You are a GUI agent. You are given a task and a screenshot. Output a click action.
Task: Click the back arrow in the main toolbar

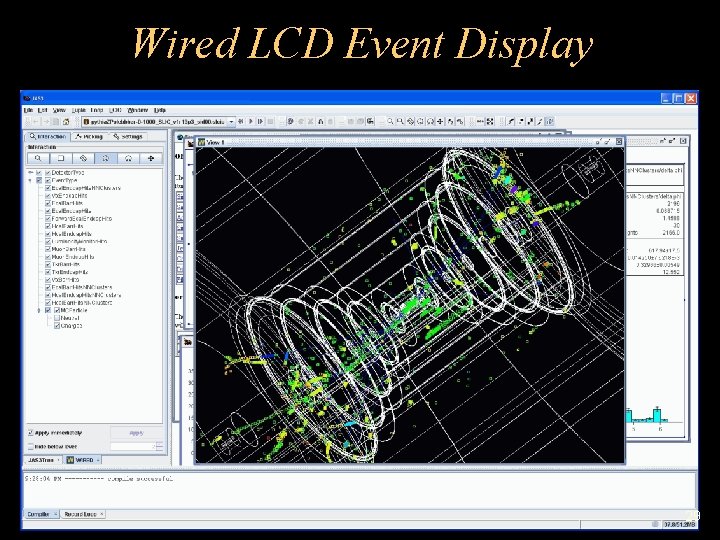pos(36,122)
